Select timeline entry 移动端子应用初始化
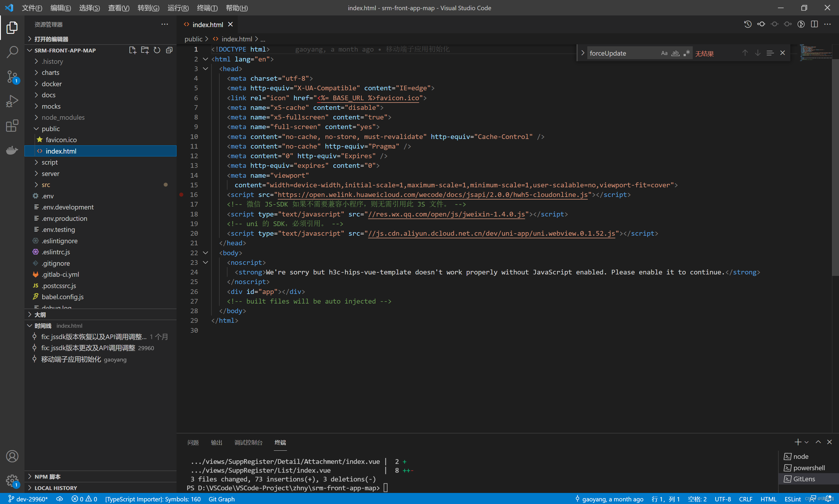Image resolution: width=839 pixels, height=504 pixels. click(100, 359)
